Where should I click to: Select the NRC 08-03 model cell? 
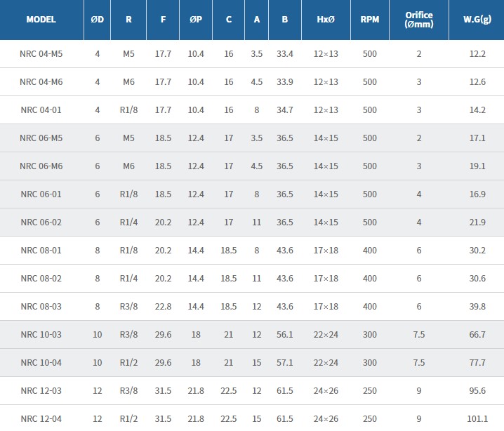coord(41,307)
